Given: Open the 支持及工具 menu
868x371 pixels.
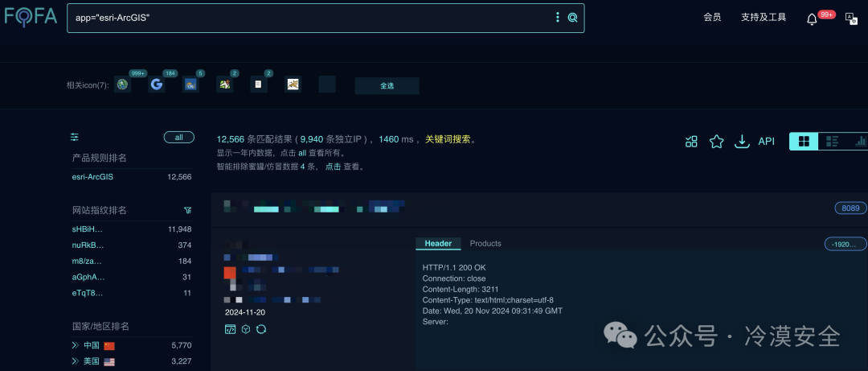Looking at the screenshot, I should click(764, 17).
